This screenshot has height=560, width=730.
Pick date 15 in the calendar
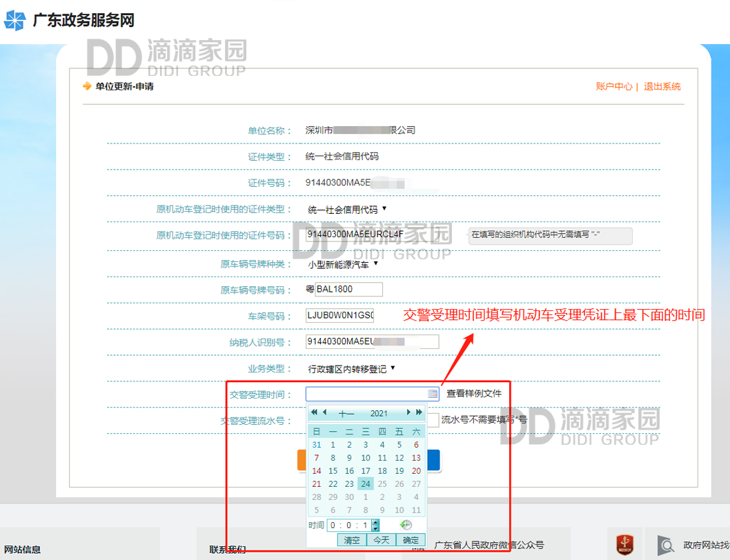[333, 470]
